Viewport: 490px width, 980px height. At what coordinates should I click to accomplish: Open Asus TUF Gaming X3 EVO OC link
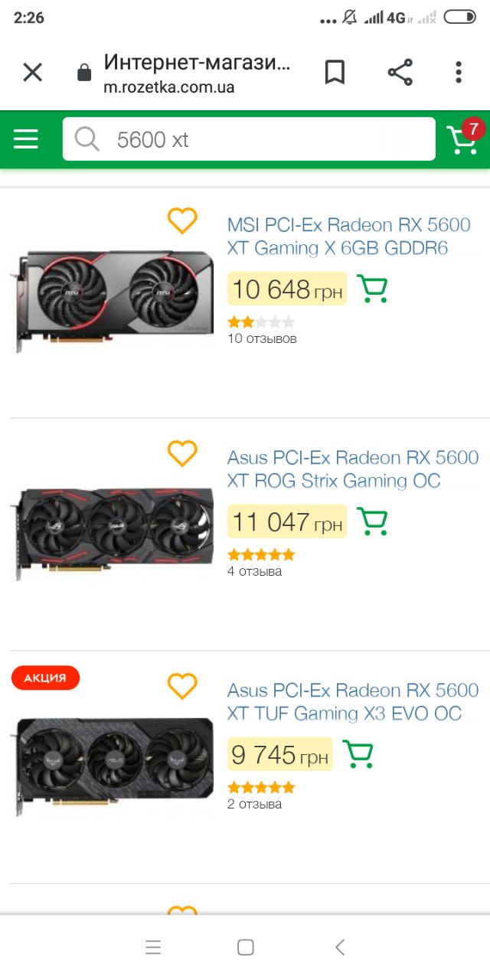353,702
